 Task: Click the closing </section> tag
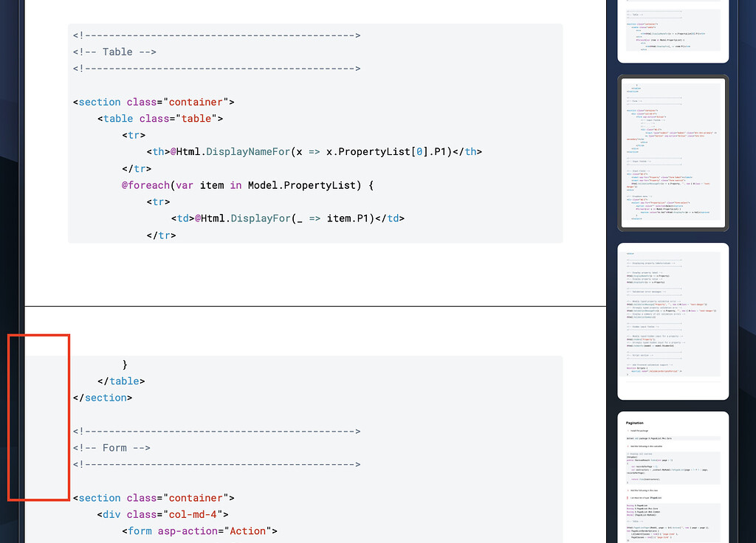[x=103, y=398]
